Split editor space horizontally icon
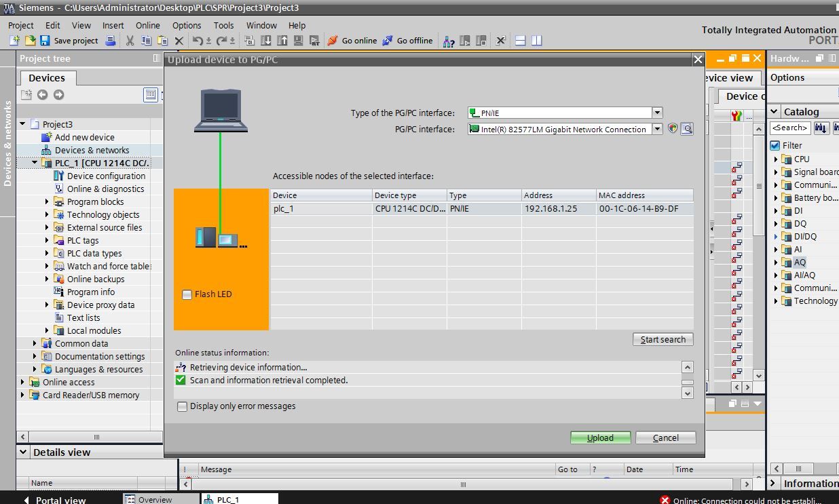839x504 pixels. [521, 41]
